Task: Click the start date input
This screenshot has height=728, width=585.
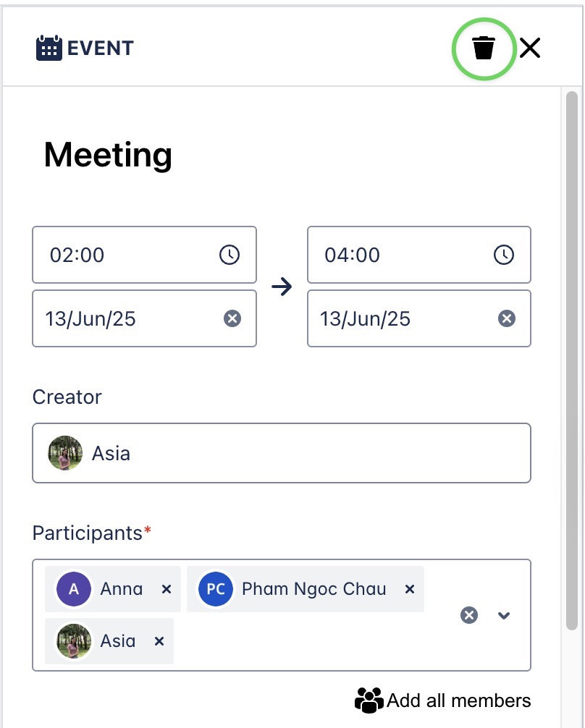Action: click(x=123, y=318)
